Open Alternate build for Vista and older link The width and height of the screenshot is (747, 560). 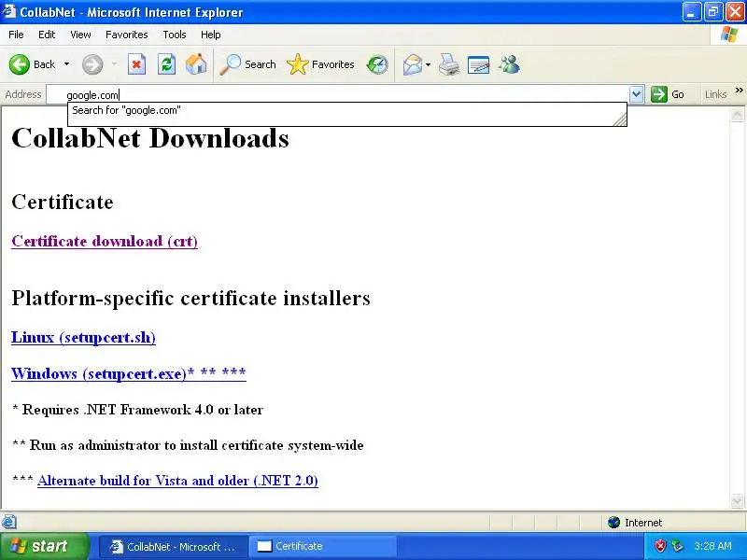[177, 481]
